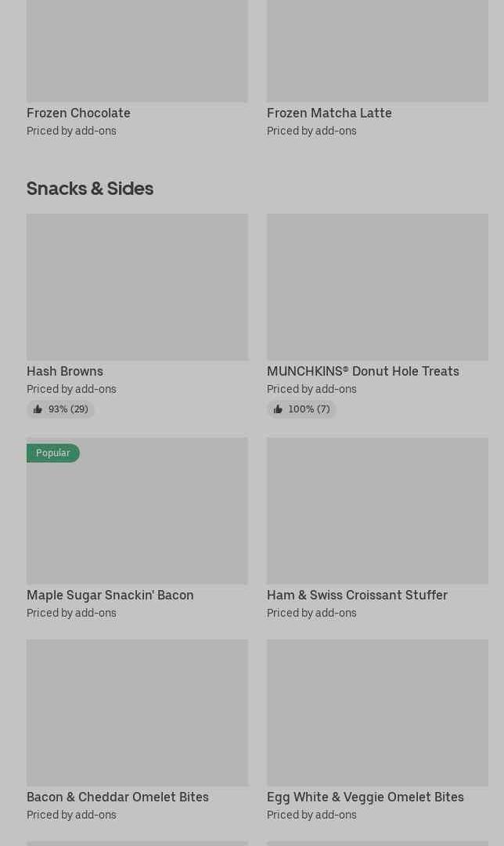Click the Frozen Matcha Latte item image
The width and height of the screenshot is (504, 846).
pos(377,51)
